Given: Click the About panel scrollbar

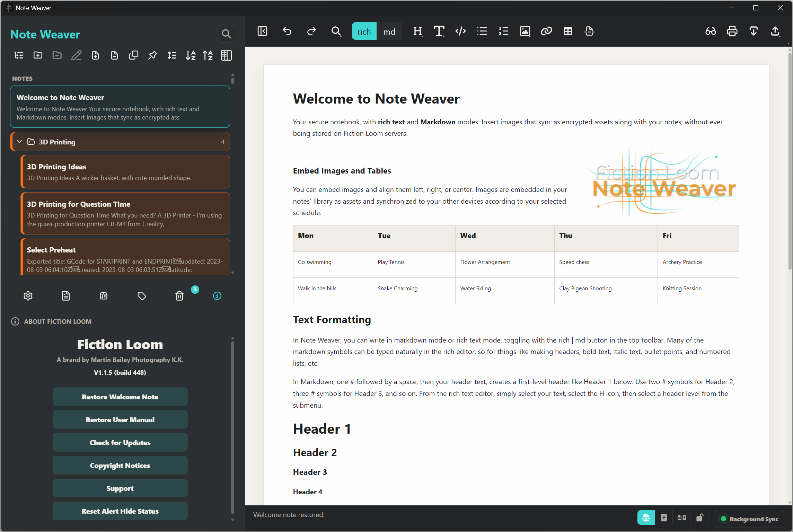Looking at the screenshot, I should [232, 428].
